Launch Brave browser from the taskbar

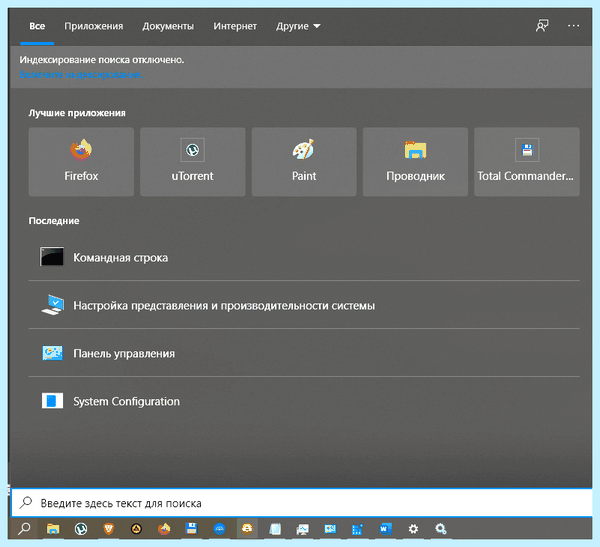(109, 529)
